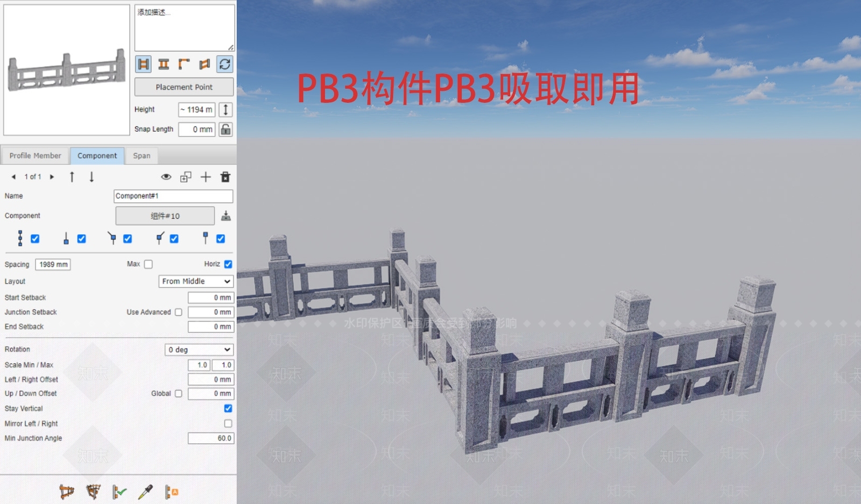
Task: Open the Layout From Middle dropdown
Action: (196, 281)
